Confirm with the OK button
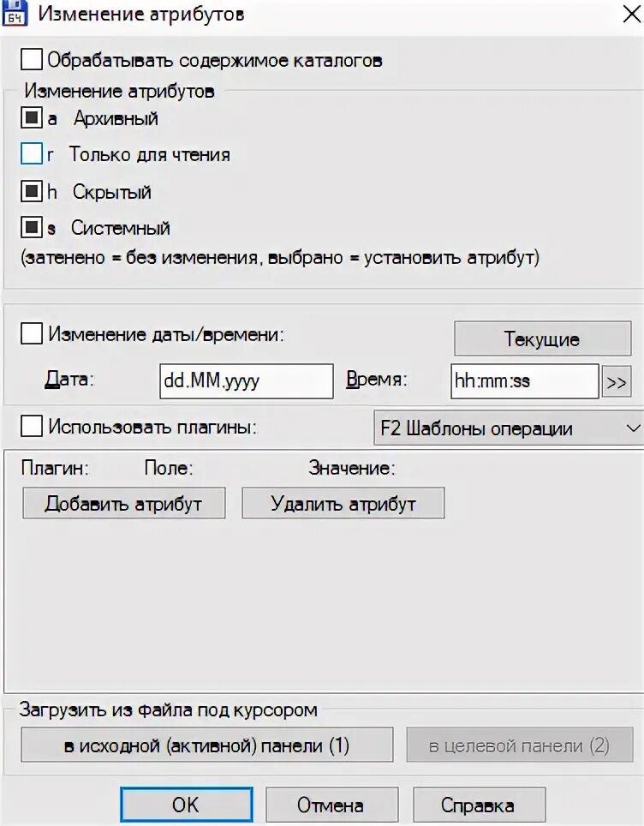 pyautogui.click(x=187, y=805)
